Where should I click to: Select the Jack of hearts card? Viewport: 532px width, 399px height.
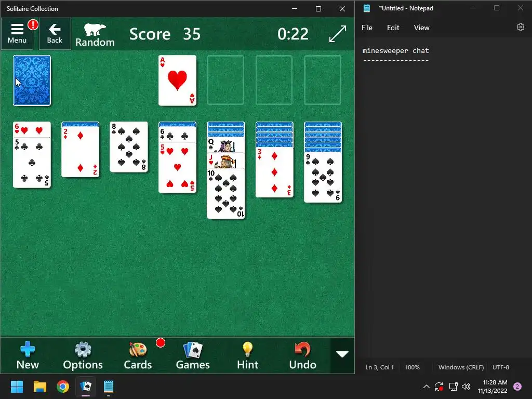point(226,161)
